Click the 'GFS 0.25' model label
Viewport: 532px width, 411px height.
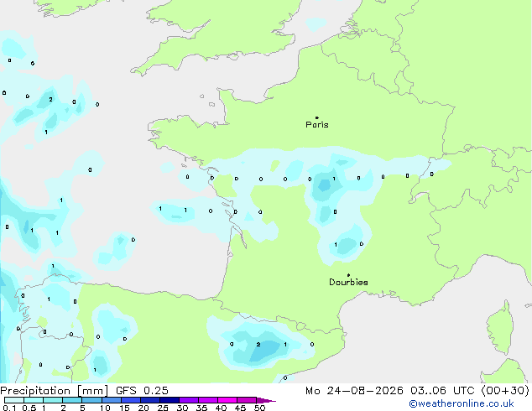coord(142,391)
